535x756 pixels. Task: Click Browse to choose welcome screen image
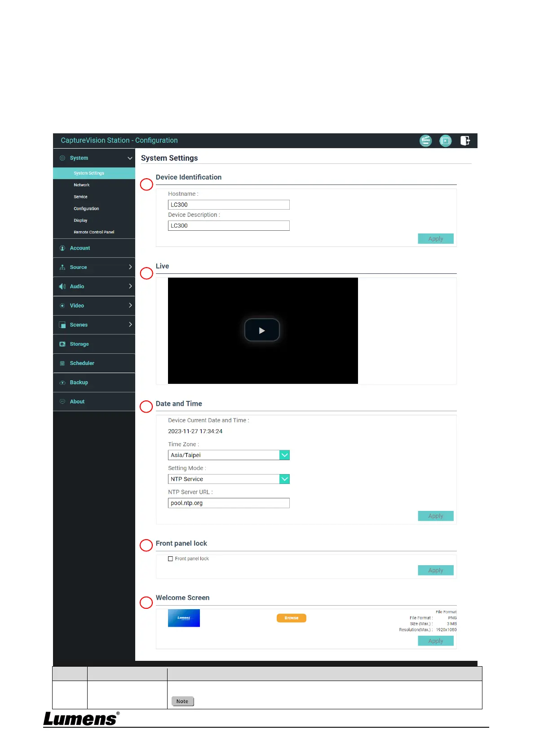point(291,618)
